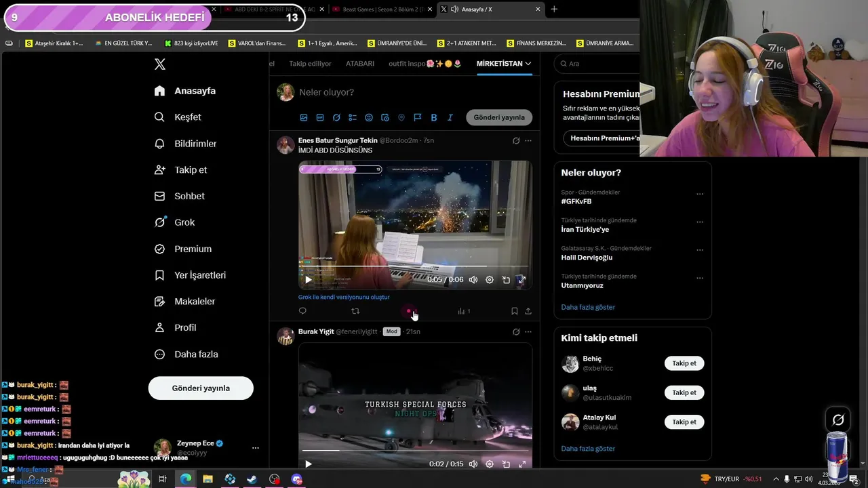Open more options on Burak Yigit post
868x488 pixels.
click(528, 332)
